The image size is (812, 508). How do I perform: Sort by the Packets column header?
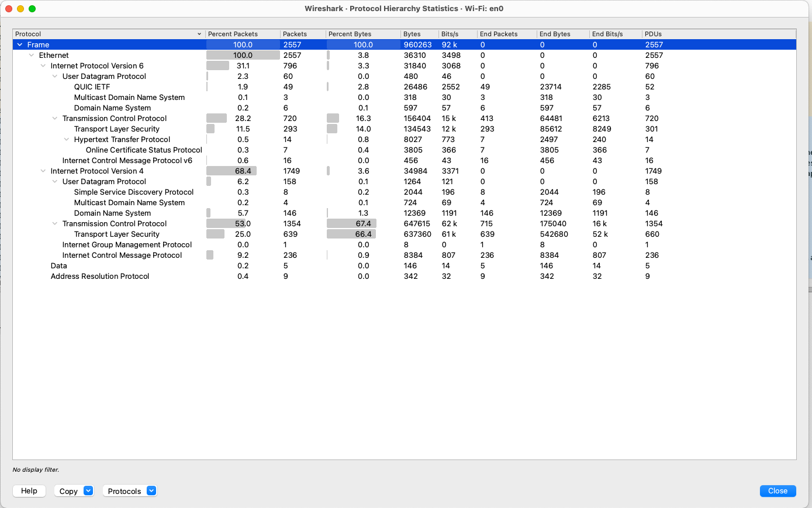tap(303, 34)
